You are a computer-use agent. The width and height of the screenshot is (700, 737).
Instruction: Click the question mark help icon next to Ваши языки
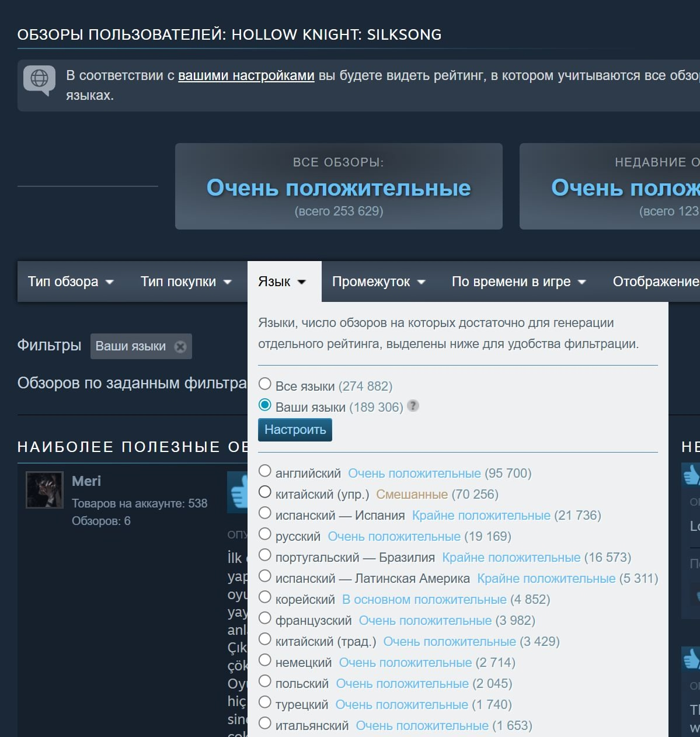pos(413,406)
